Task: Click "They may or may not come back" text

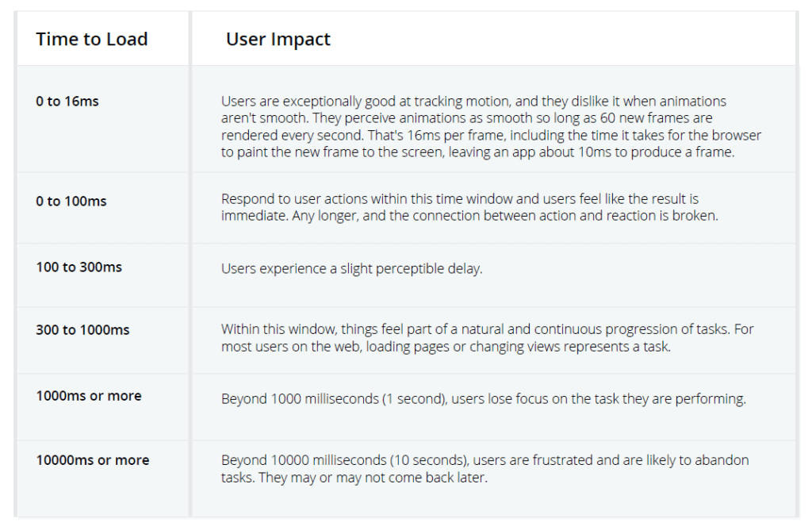Action: [x=373, y=477]
